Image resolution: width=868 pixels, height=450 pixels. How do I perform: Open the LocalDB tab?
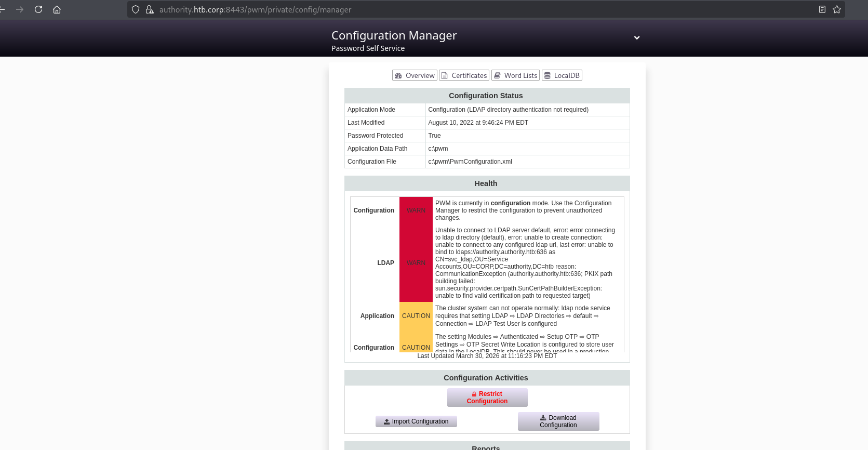pos(562,75)
